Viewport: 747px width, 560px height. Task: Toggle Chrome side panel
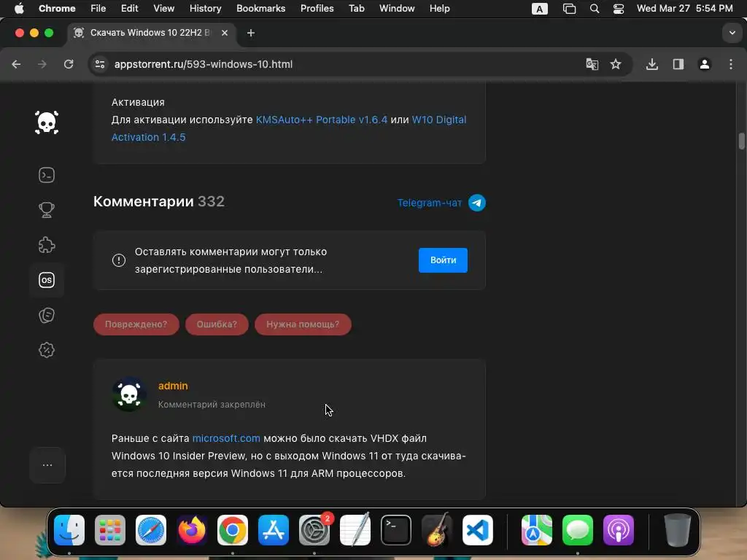pos(678,64)
